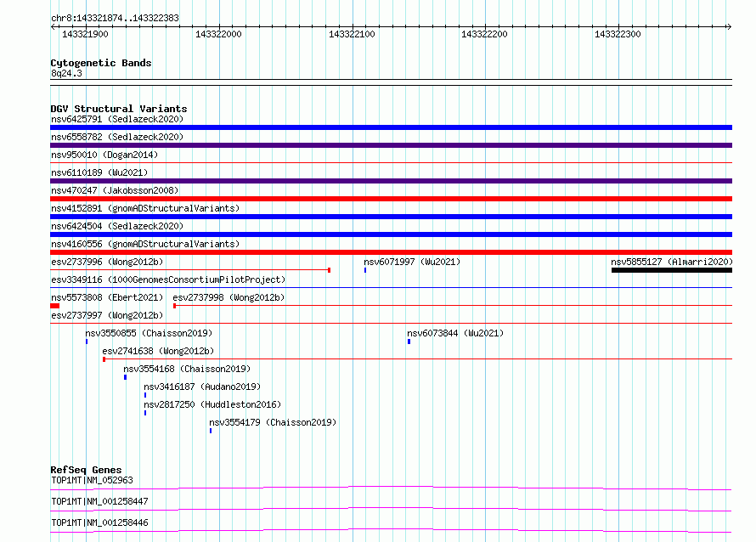Open nsv5855127 (Almarri2020) label
This screenshot has width=756, height=542.
click(x=672, y=262)
